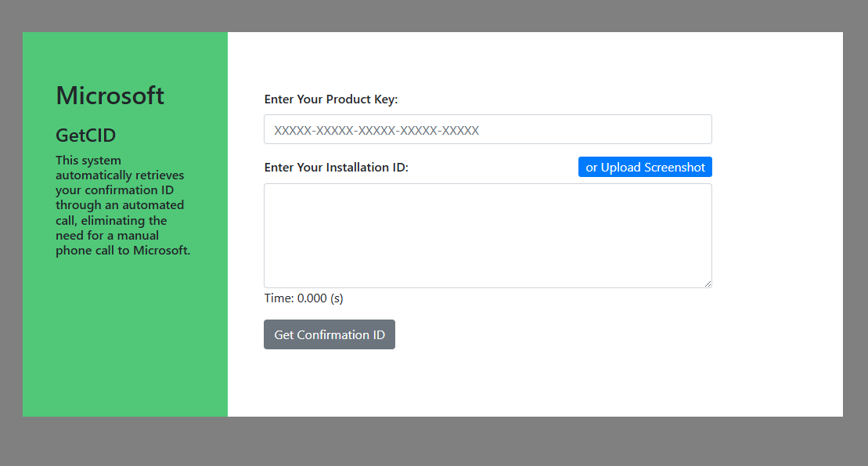Click the 'Enter Your Product Key:' label
The width and height of the screenshot is (868, 466).
(331, 99)
